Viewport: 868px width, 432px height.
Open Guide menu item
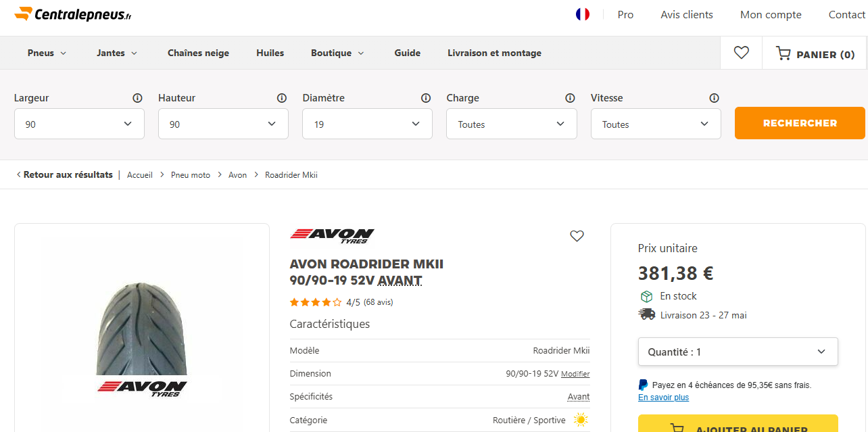[408, 53]
